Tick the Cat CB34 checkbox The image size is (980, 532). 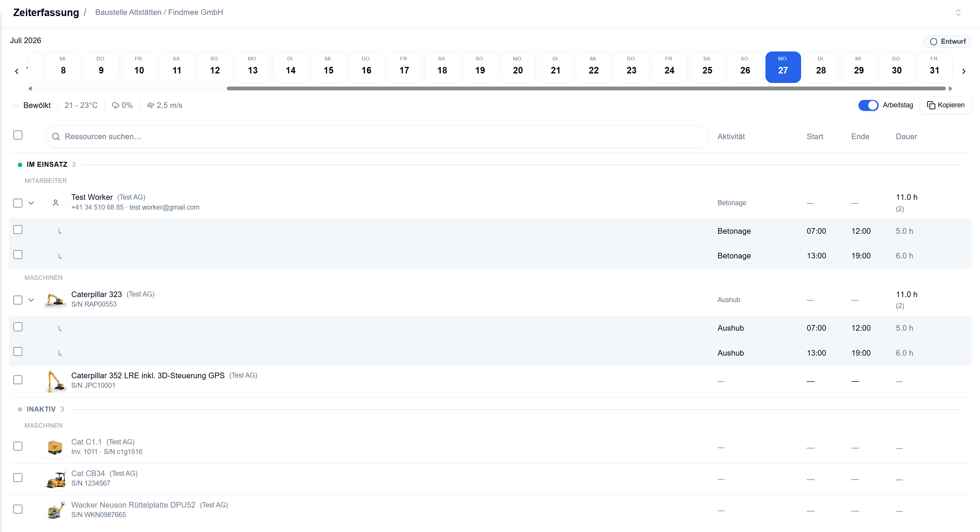pos(18,478)
